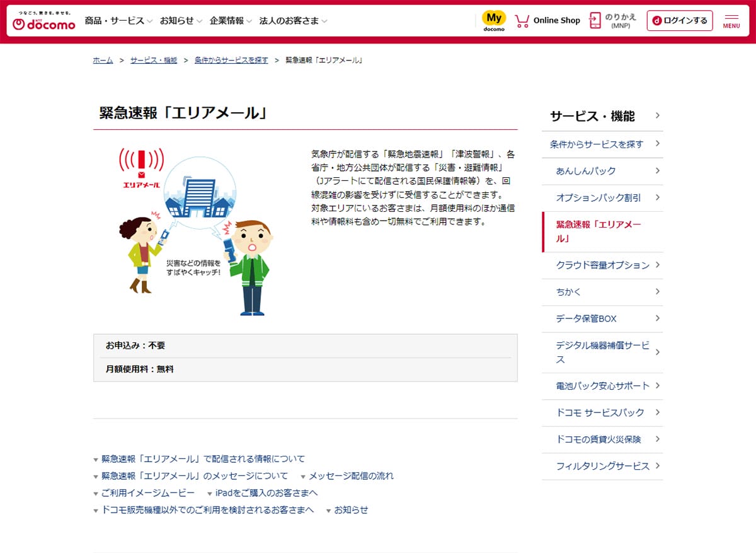
Task: Click the のりかえ (MNP) phone icon
Action: [595, 21]
